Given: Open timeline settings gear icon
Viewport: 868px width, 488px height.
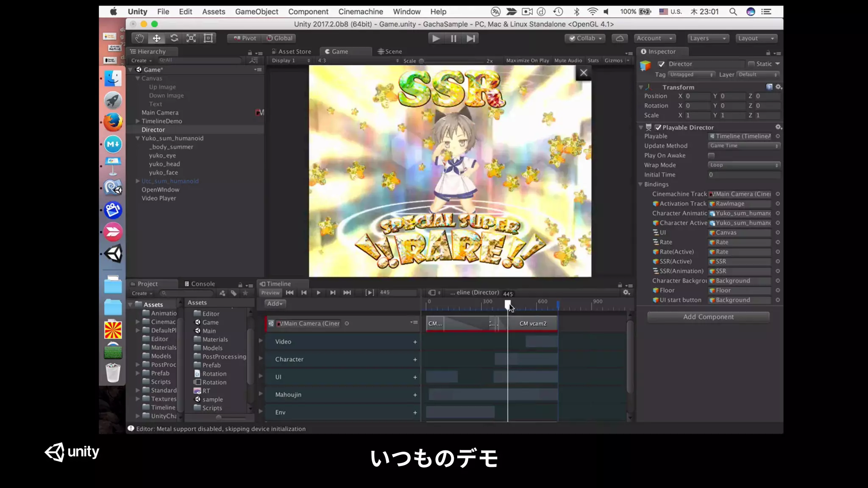Looking at the screenshot, I should pyautogui.click(x=626, y=293).
